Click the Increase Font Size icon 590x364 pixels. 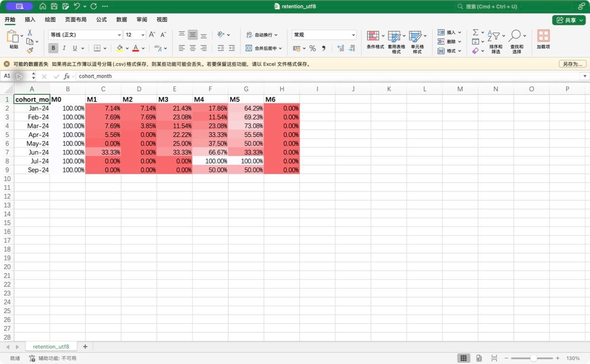coord(152,35)
